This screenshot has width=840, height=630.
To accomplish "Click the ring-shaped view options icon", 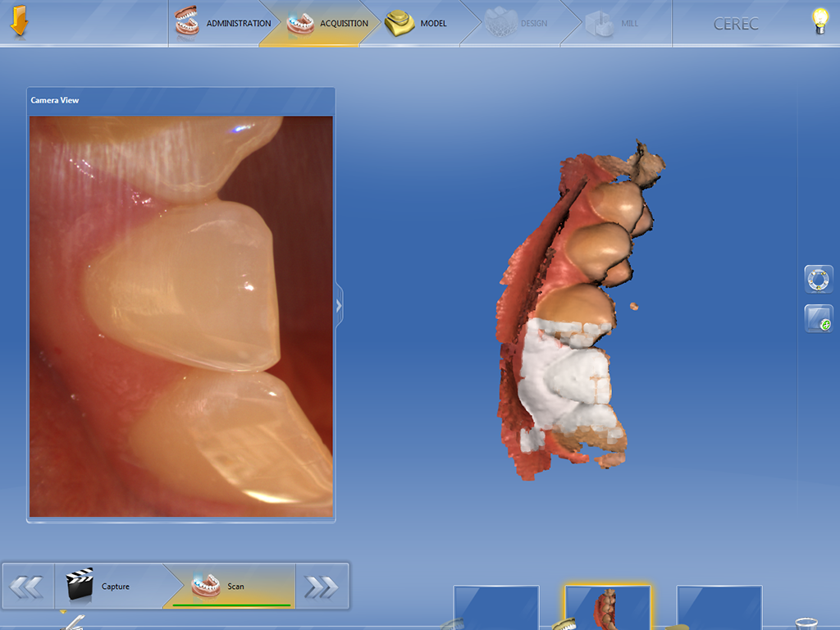I will [818, 280].
